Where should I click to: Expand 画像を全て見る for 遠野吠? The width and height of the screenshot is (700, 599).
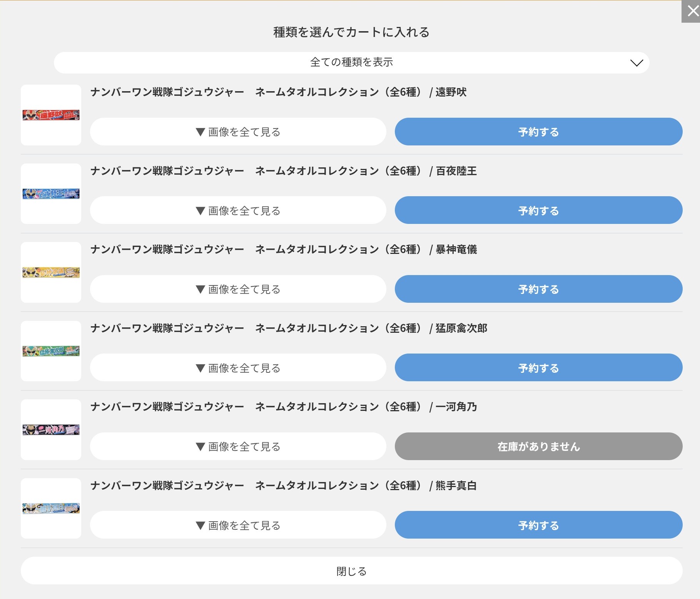click(238, 132)
